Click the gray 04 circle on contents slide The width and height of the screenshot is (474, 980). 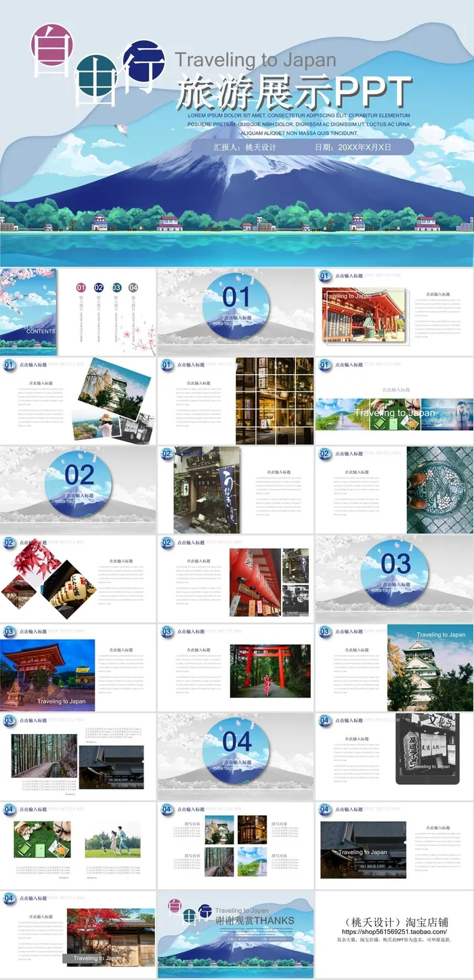pos(133,287)
